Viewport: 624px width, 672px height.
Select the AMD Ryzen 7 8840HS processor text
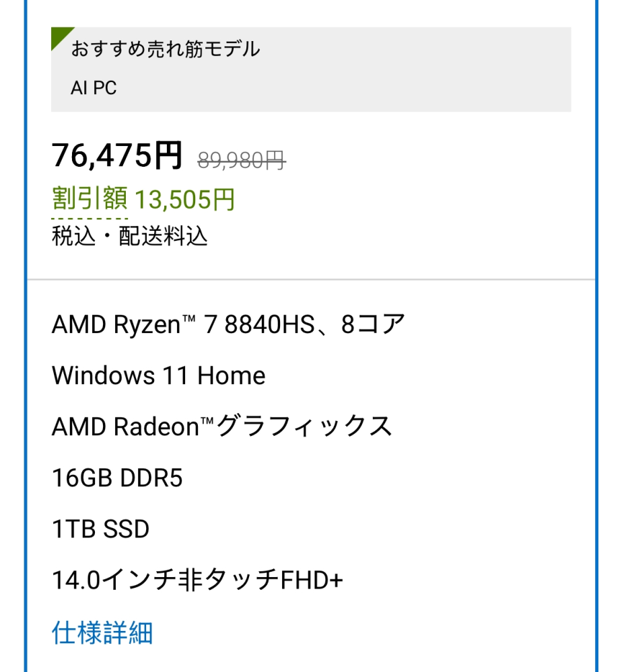[183, 325]
